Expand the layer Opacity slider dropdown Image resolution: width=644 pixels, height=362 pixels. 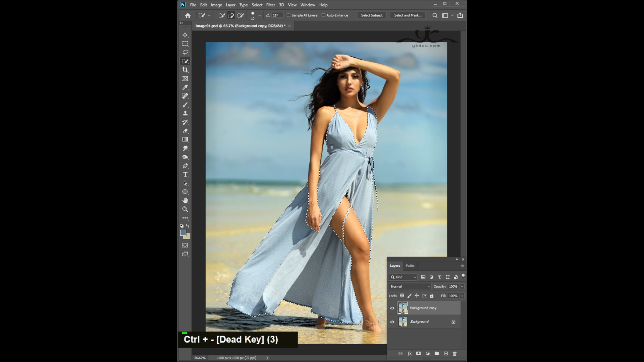[462, 286]
